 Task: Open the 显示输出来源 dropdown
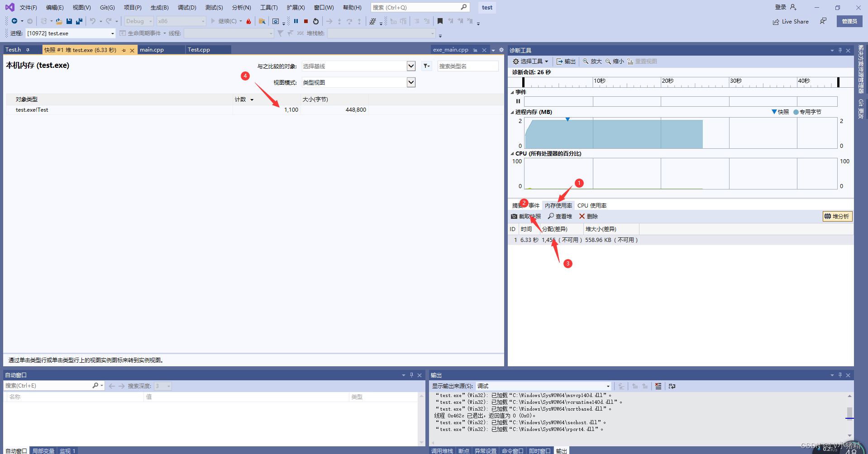543,386
